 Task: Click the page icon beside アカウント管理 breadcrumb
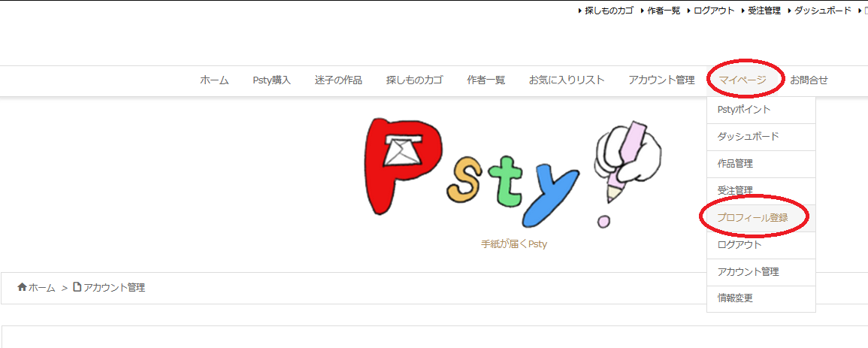pos(77,287)
